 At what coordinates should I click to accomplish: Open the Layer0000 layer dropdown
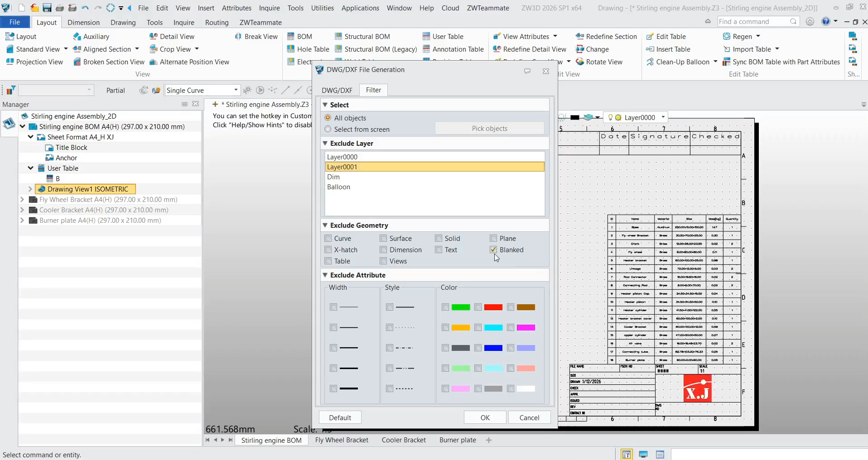coord(663,117)
